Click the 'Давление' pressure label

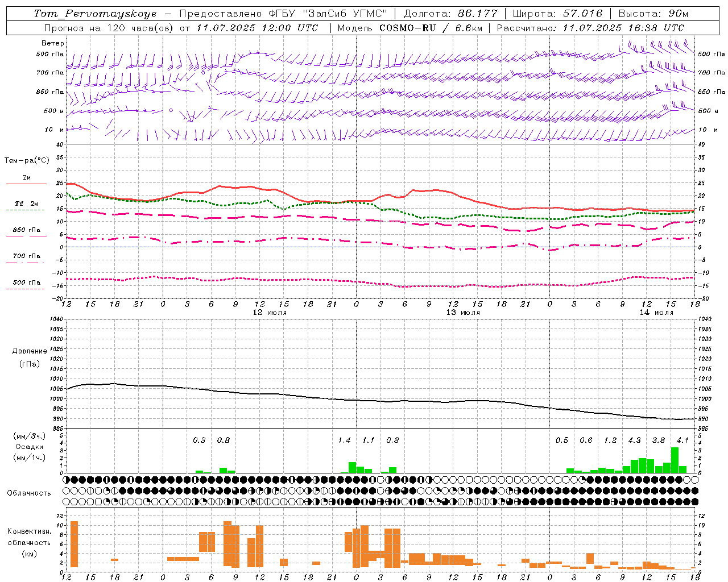30,351
